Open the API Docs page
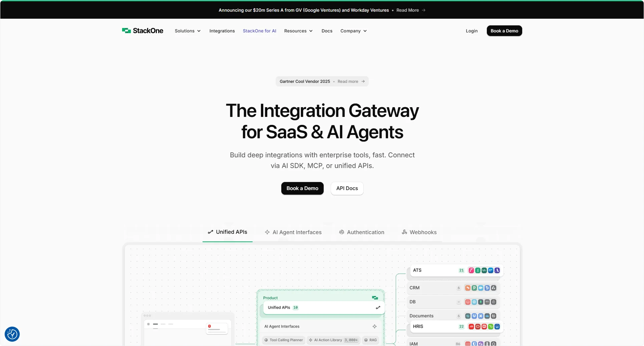The width and height of the screenshot is (644, 346). [x=347, y=188]
